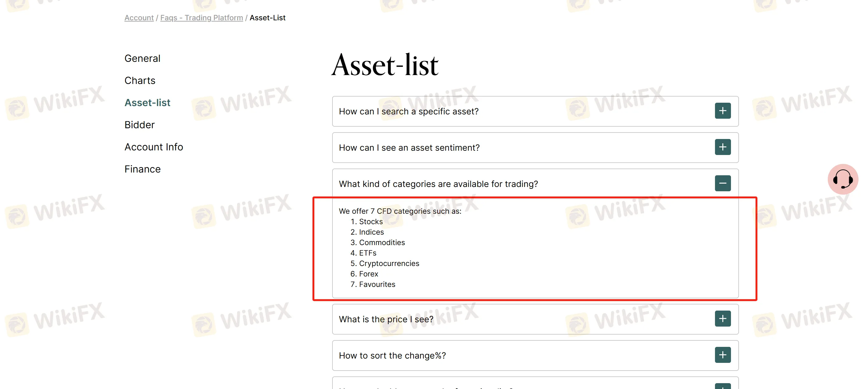The height and width of the screenshot is (389, 868).
Task: Select the Bidder sidebar item
Action: (139, 125)
